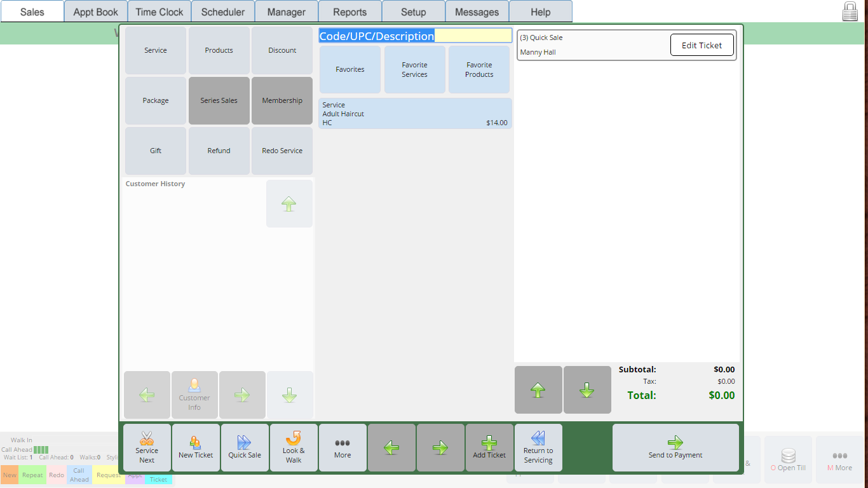Open the Messages tab
The width and height of the screenshot is (868, 488).
click(477, 11)
